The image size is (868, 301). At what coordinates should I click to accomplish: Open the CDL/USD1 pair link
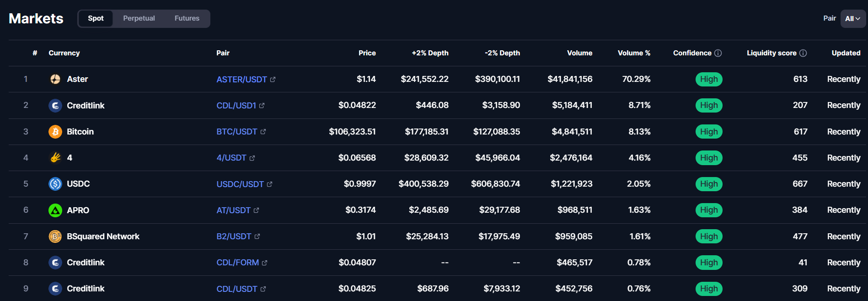(236, 106)
